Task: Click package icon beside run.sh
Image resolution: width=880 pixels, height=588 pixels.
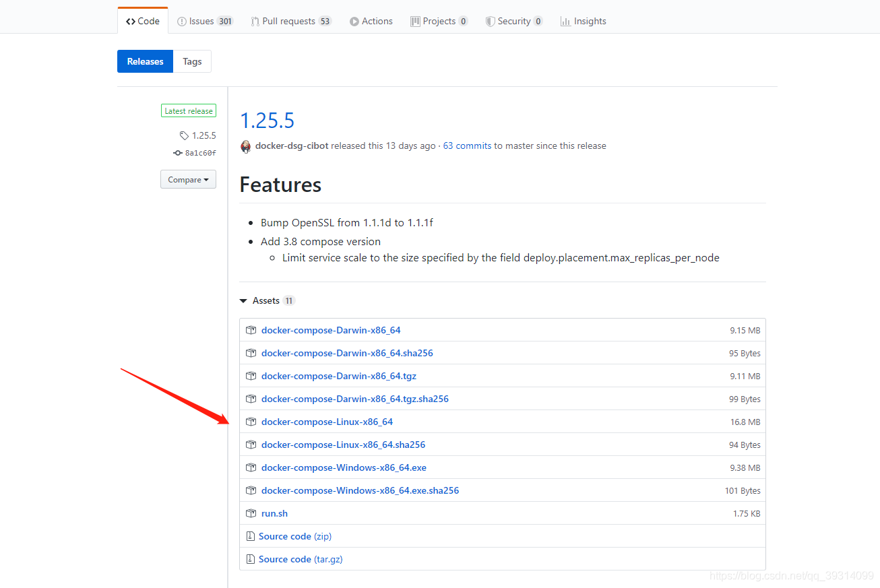Action: (x=251, y=513)
